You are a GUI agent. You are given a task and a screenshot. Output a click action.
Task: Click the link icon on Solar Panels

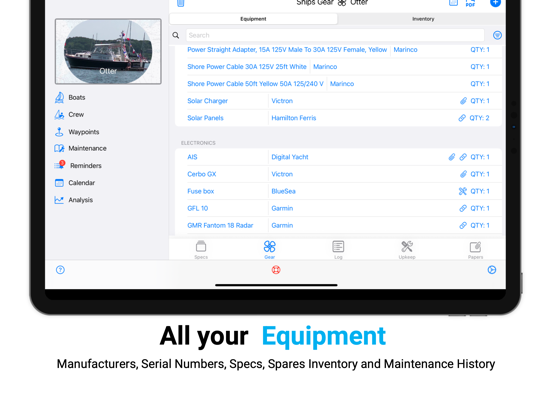pos(462,118)
